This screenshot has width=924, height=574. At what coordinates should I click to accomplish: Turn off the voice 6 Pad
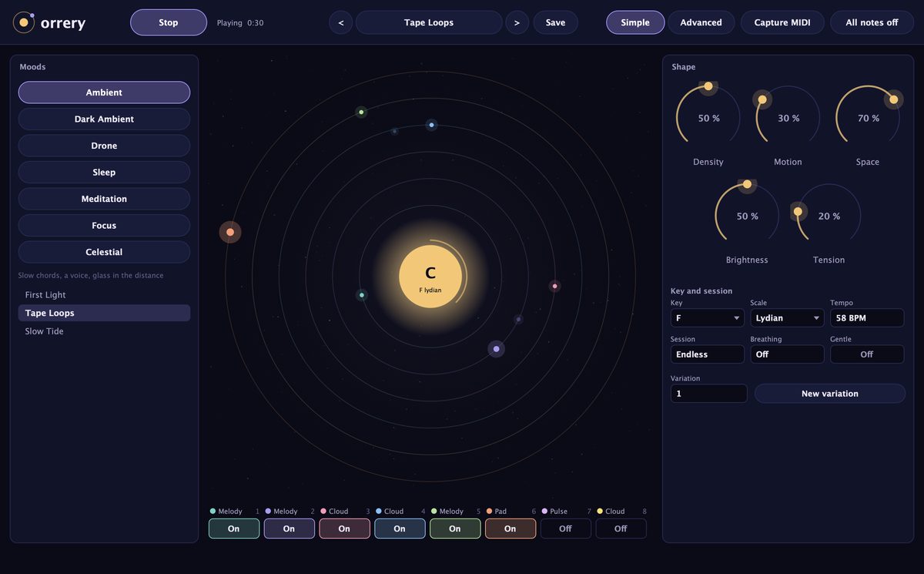click(x=511, y=529)
